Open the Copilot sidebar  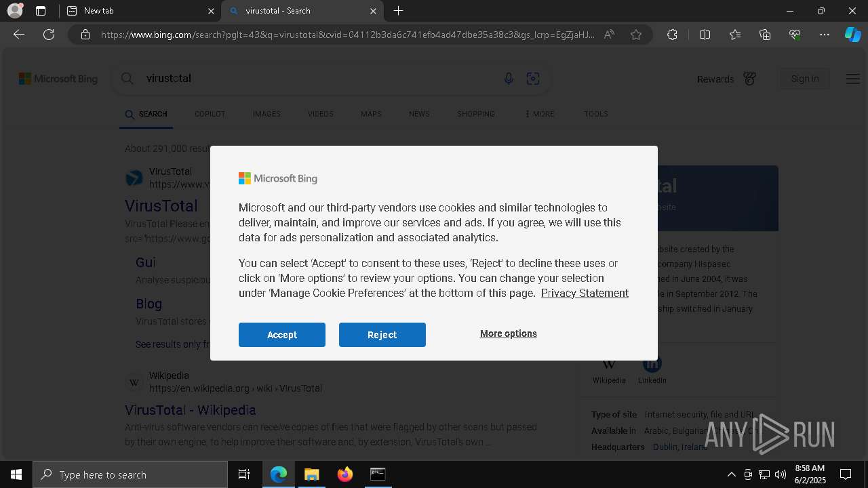pyautogui.click(x=852, y=35)
